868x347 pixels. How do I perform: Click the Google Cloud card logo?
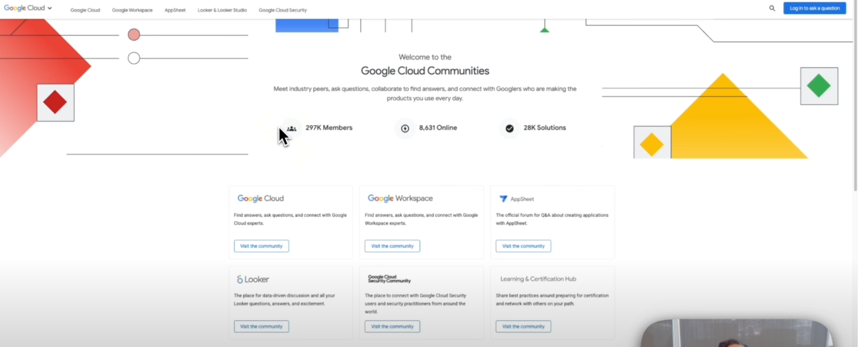(260, 198)
